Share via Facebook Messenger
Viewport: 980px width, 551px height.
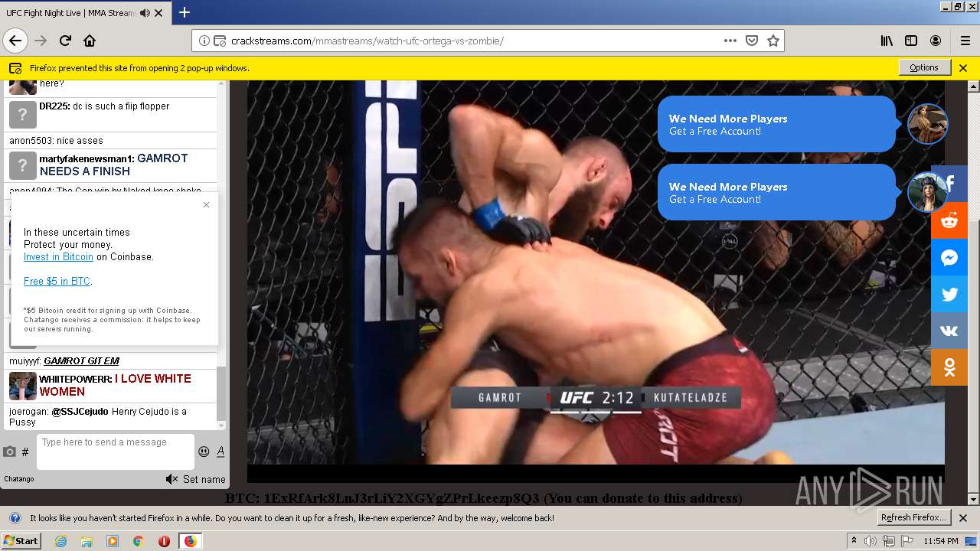pyautogui.click(x=949, y=257)
